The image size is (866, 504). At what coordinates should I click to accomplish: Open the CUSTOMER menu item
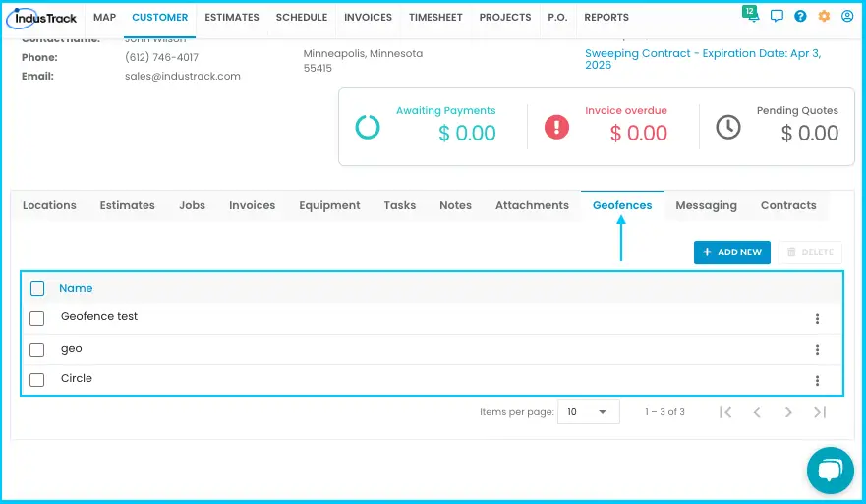click(x=159, y=17)
